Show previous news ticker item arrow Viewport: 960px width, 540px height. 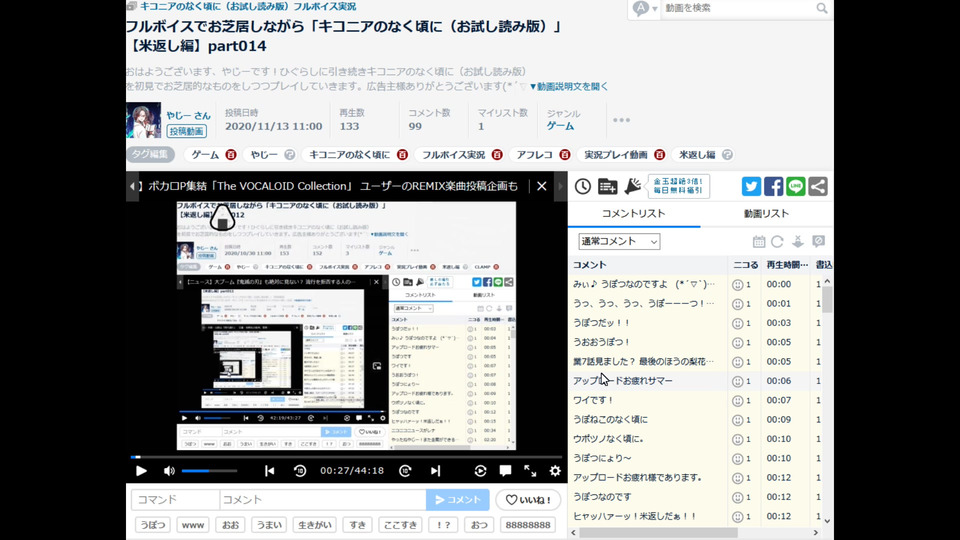[x=132, y=186]
